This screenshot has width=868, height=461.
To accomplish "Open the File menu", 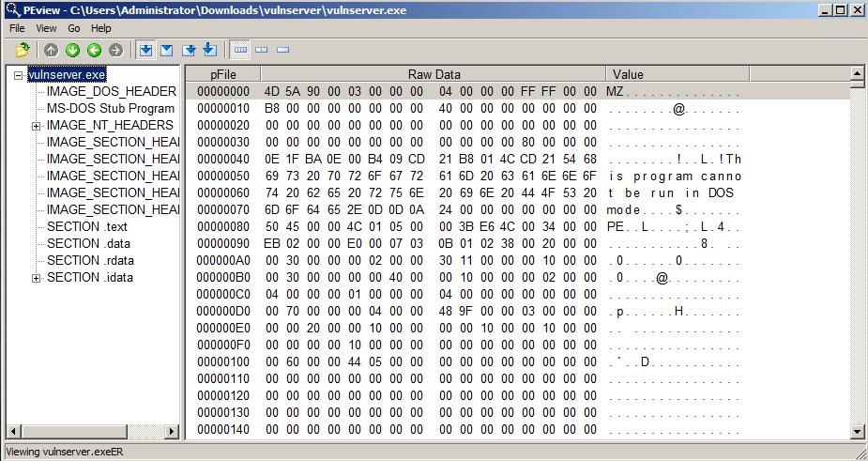I will [17, 28].
